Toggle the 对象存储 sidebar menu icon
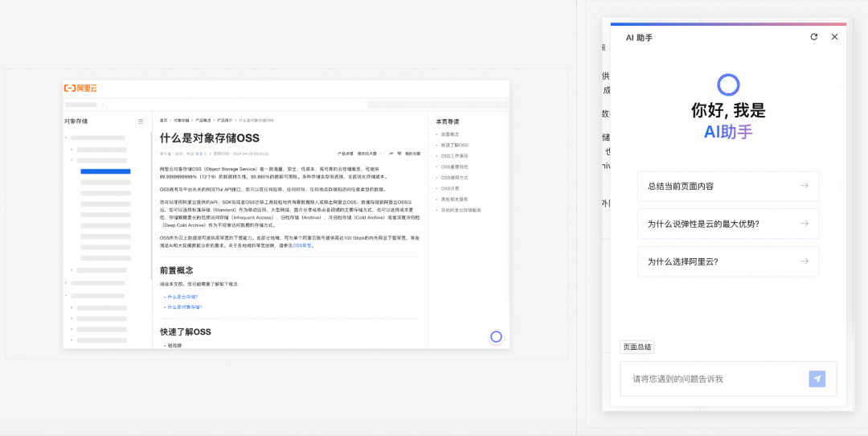 pyautogui.click(x=141, y=121)
